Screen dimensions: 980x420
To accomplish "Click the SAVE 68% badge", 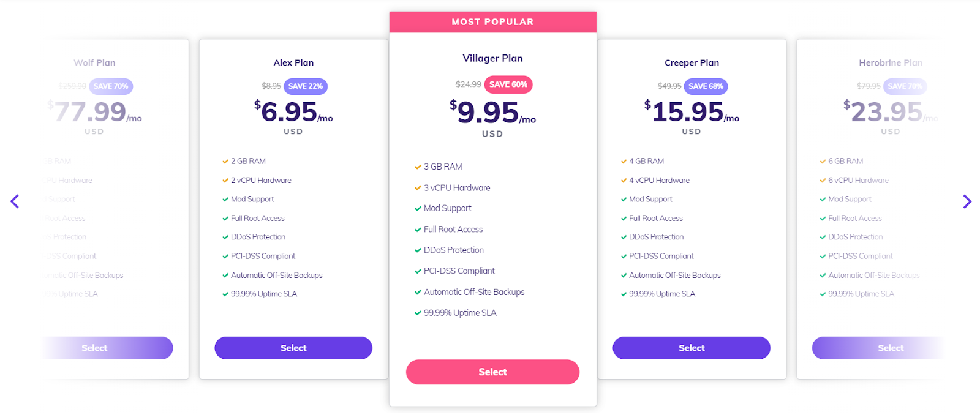I will click(x=706, y=86).
